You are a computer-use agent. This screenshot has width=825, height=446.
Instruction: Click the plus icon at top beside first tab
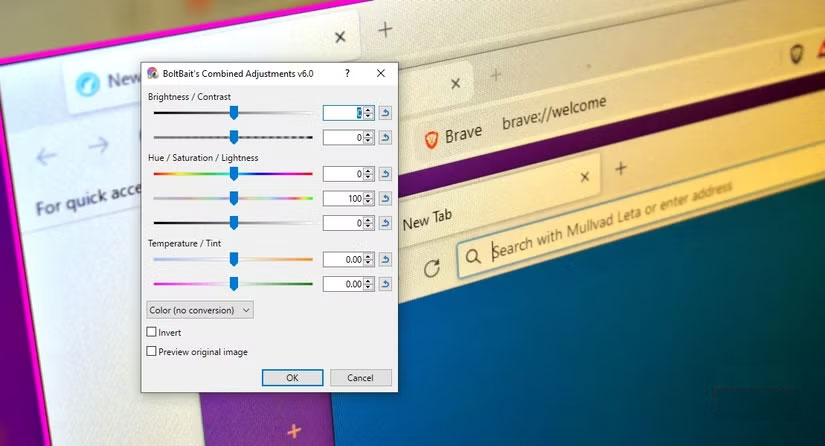pyautogui.click(x=385, y=29)
